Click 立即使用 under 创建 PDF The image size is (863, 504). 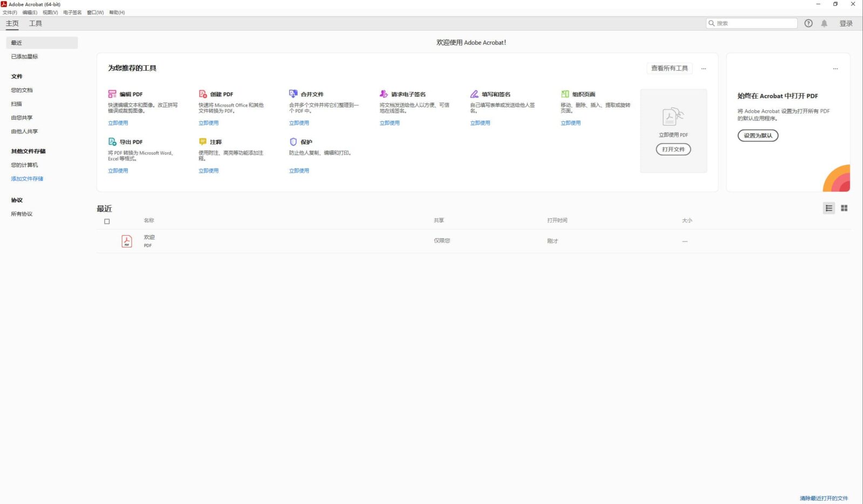pyautogui.click(x=209, y=123)
